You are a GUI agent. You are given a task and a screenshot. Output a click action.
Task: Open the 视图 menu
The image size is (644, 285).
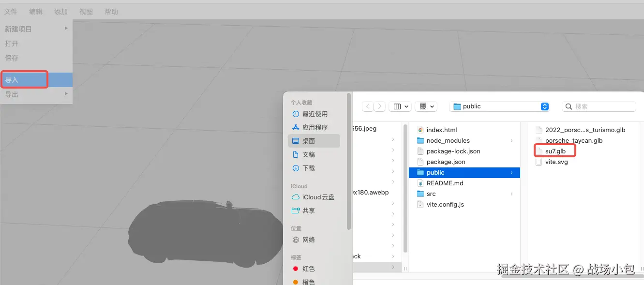pyautogui.click(x=86, y=12)
